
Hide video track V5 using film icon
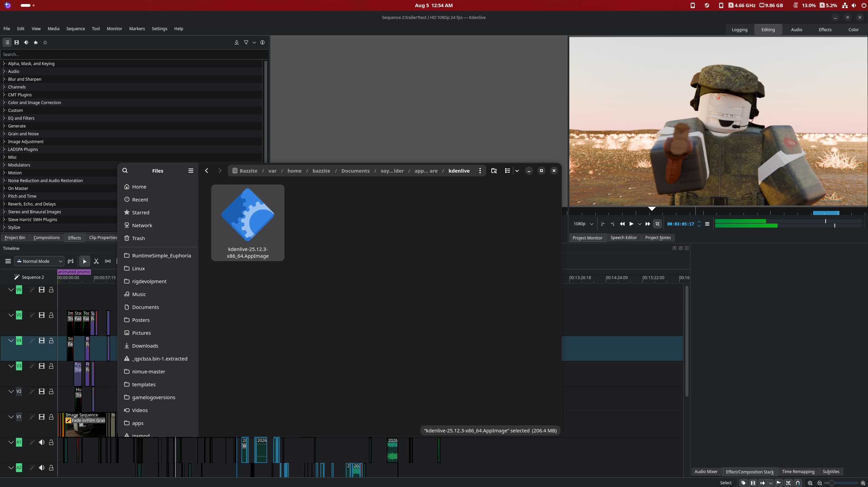click(42, 315)
